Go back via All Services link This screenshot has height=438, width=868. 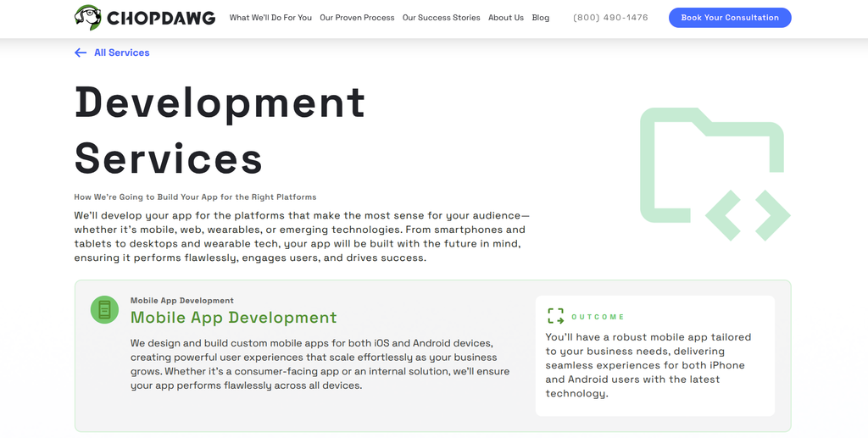[x=122, y=53]
